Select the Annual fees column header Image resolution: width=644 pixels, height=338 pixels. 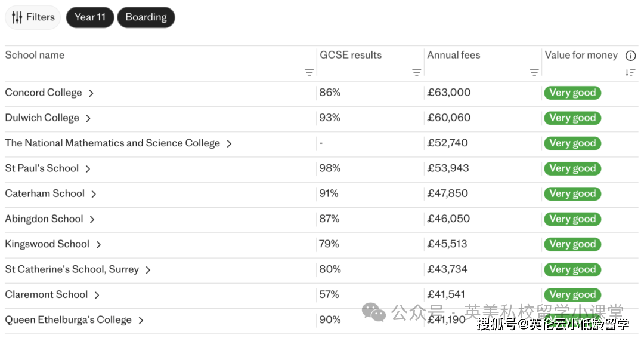453,55
